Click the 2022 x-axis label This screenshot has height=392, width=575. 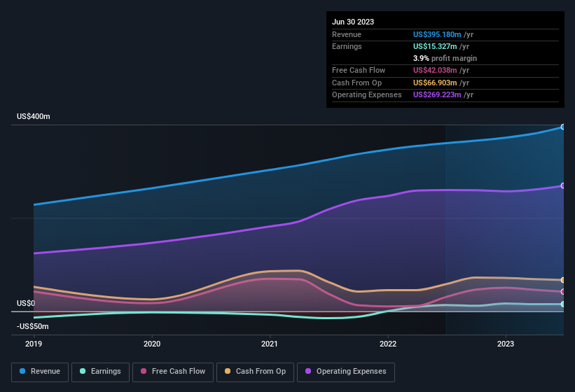pos(388,344)
